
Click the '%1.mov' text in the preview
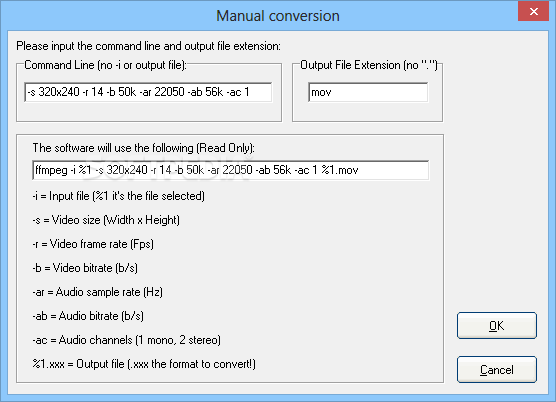click(x=340, y=170)
